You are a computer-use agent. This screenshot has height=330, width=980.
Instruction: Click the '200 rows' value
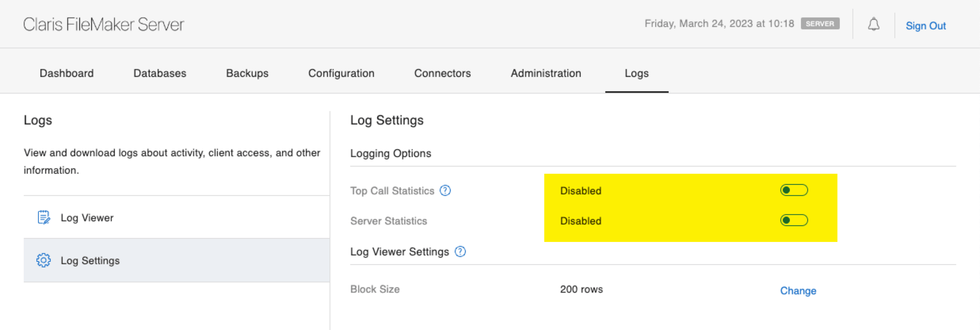coord(581,289)
